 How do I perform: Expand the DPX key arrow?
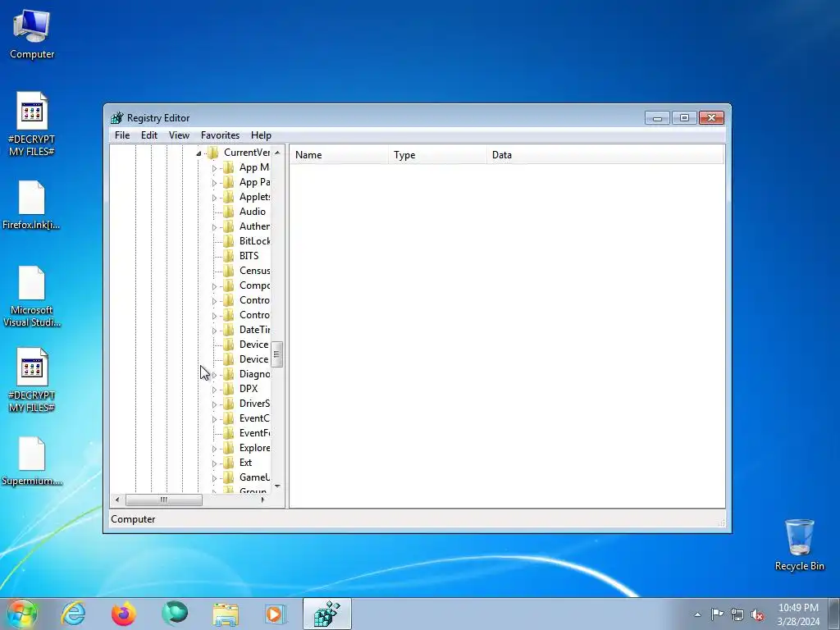[214, 390]
